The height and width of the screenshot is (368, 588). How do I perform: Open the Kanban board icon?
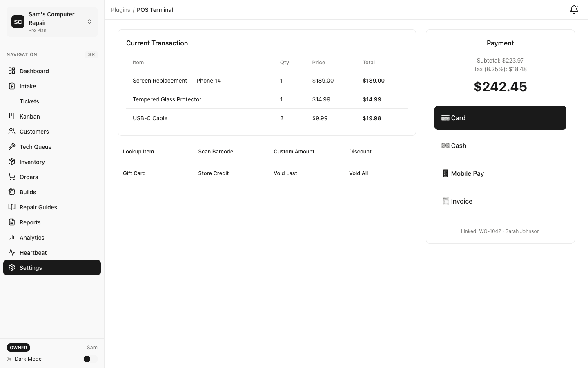[x=12, y=116]
